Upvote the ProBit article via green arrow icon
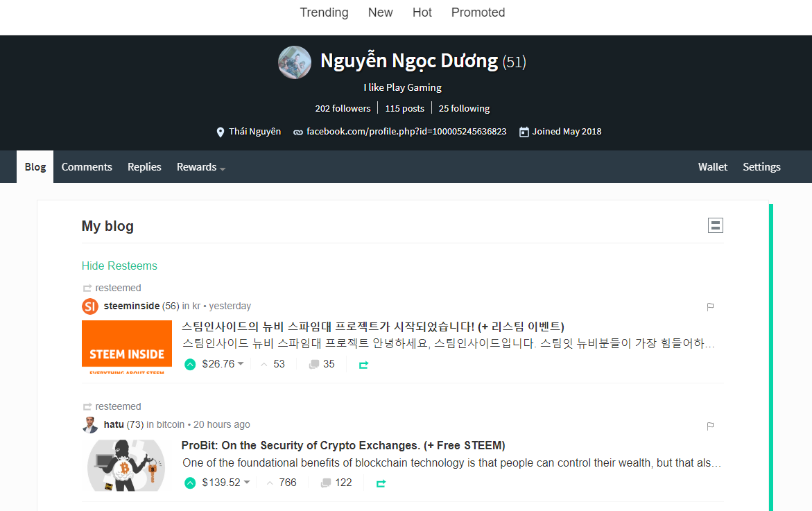The height and width of the screenshot is (511, 812). [189, 483]
